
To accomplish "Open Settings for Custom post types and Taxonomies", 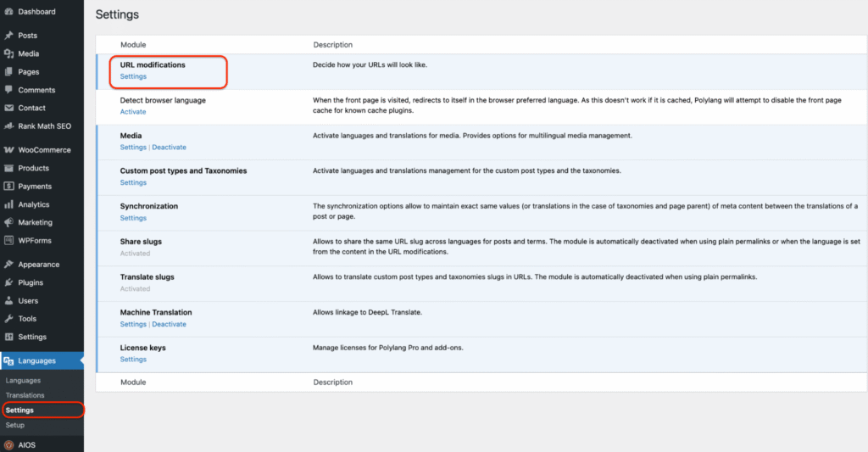I will pos(133,183).
